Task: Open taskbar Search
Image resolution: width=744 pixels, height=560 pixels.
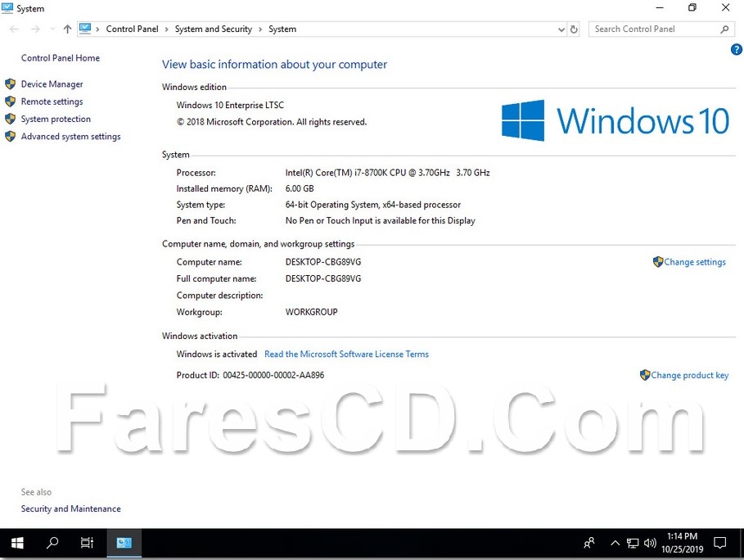Action: [52, 543]
